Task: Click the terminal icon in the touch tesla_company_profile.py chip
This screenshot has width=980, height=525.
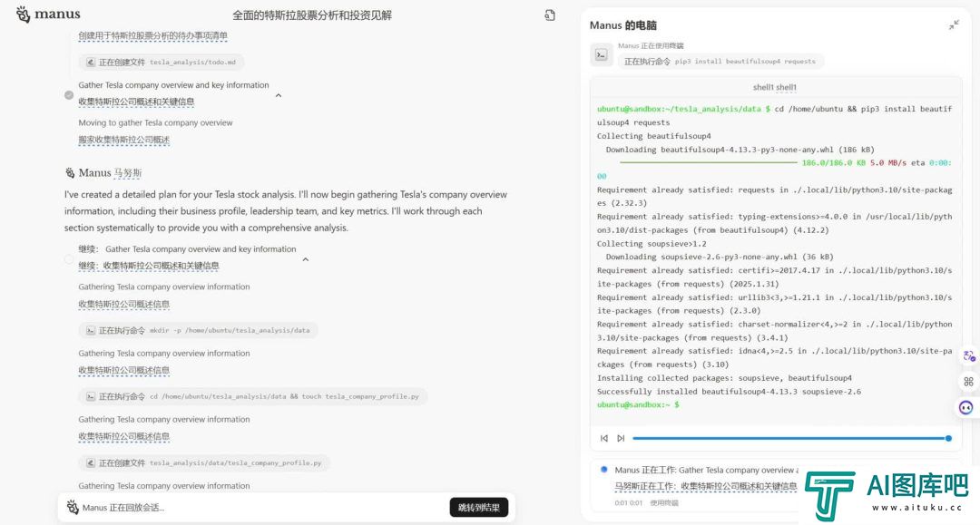Action: 91,396
